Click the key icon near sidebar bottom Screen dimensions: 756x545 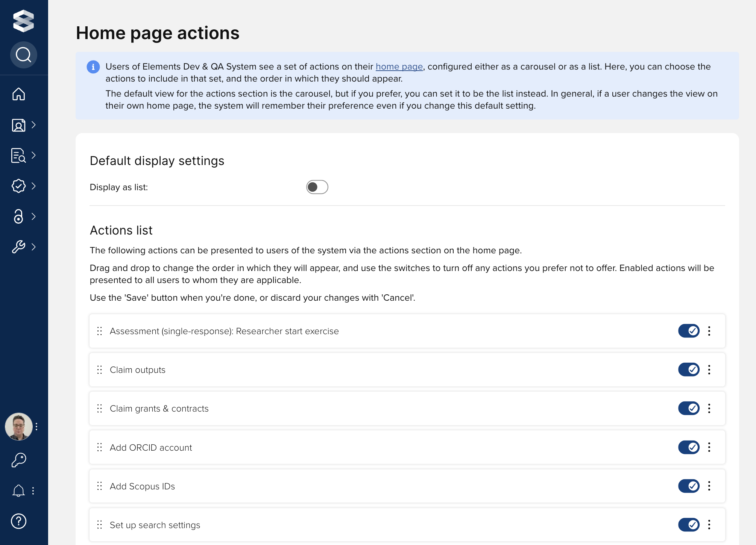point(18,460)
